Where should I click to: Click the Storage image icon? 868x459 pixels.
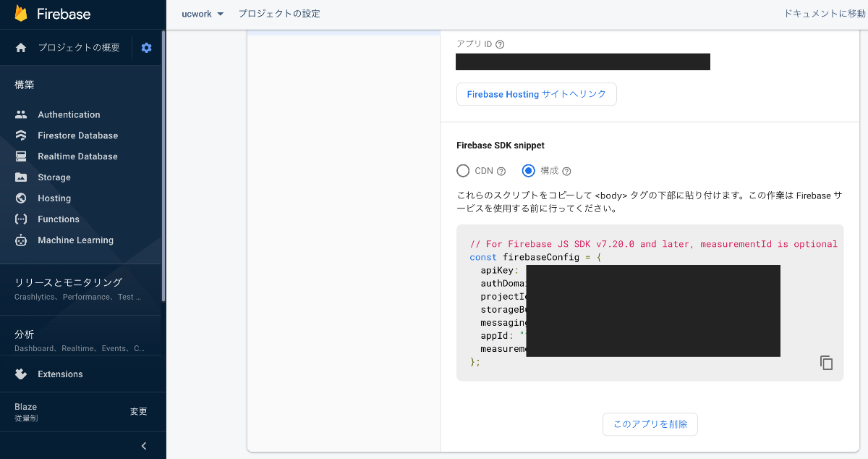(x=21, y=177)
